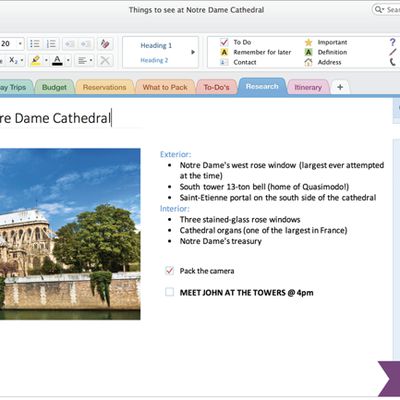This screenshot has width=400, height=400.
Task: Uncheck the Pack the camera checkbox
Action: point(169,270)
